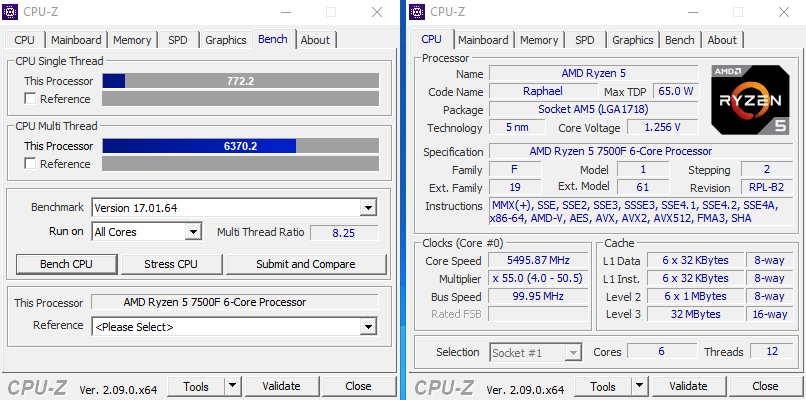Click the Core Voltage value 1.256 V

663,128
